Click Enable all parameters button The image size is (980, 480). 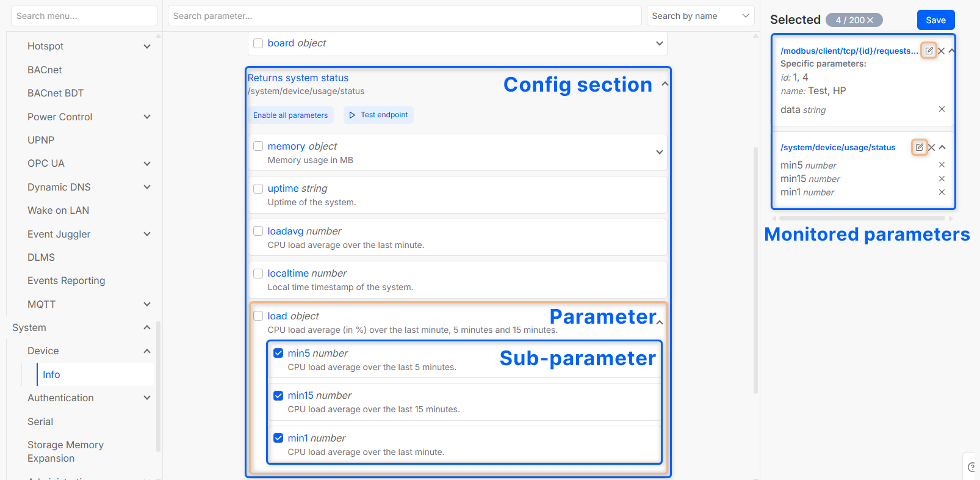coord(290,115)
